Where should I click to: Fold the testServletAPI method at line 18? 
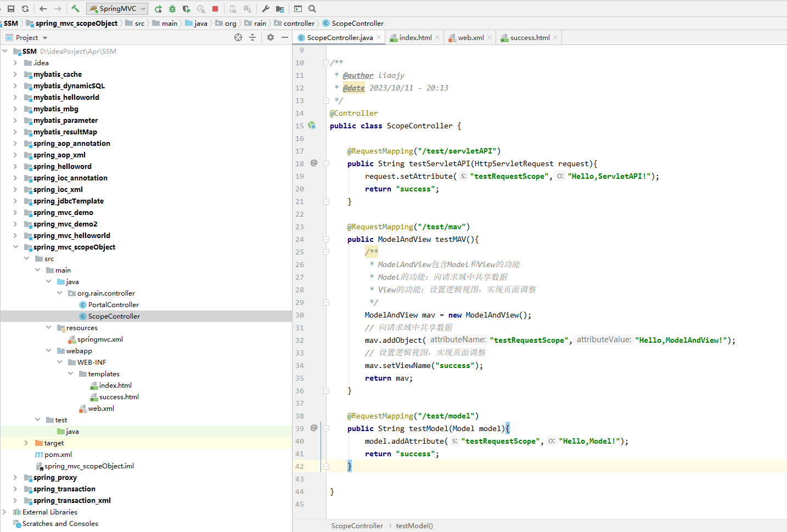pos(326,163)
